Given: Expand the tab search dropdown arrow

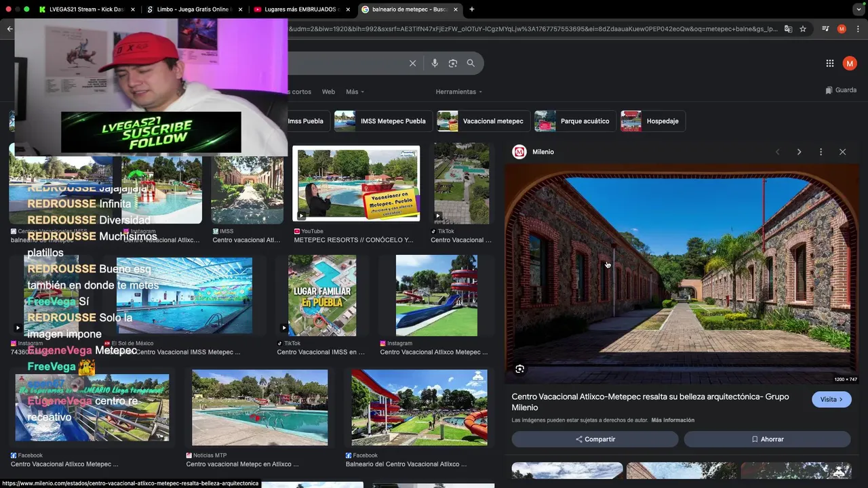Looking at the screenshot, I should [x=859, y=9].
